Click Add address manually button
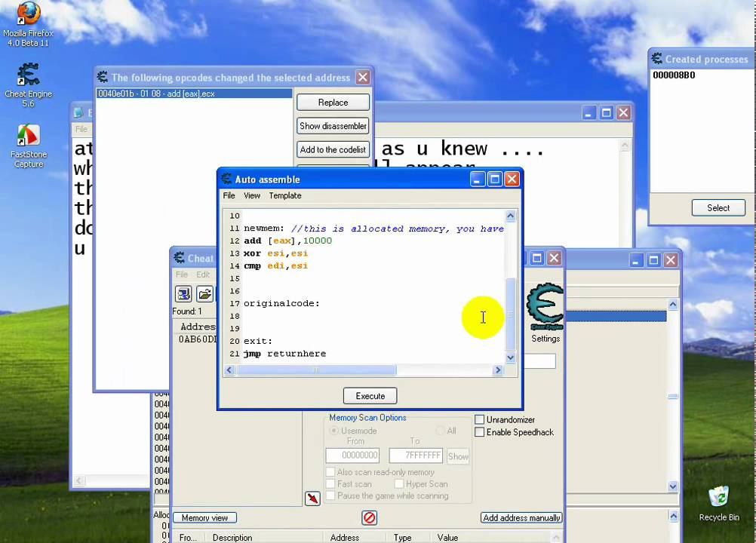This screenshot has height=543, width=756. click(521, 518)
